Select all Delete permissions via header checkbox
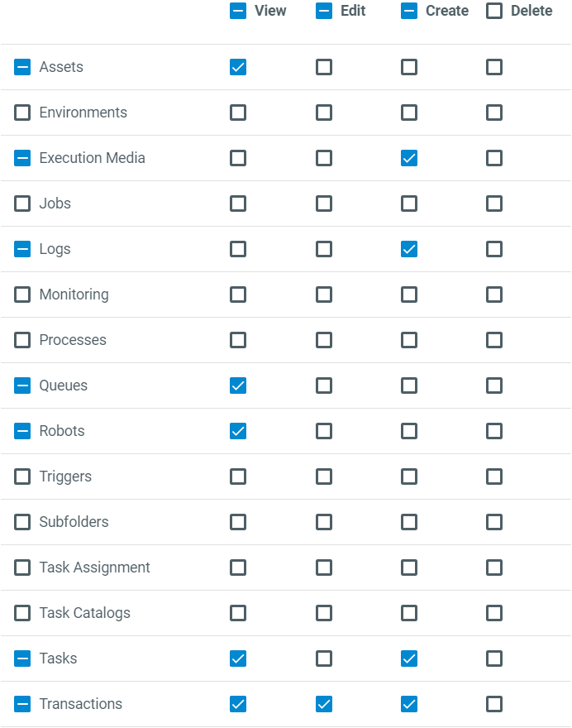The height and width of the screenshot is (728, 572). tap(494, 11)
